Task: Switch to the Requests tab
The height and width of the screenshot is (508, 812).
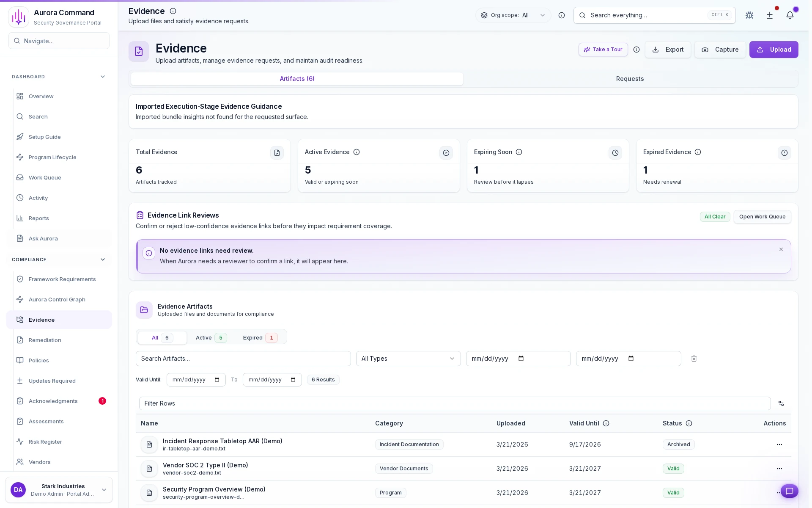Action: 630,79
